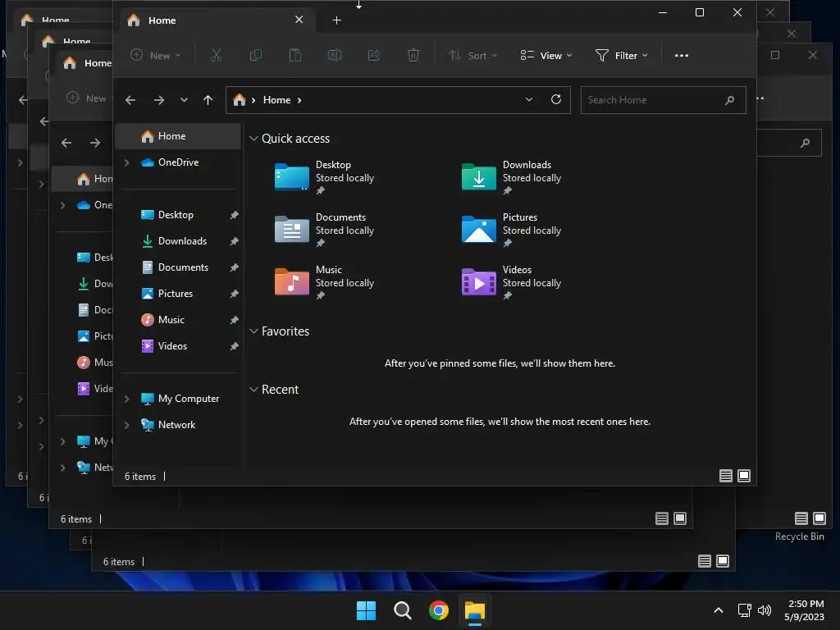The width and height of the screenshot is (840, 630).
Task: Go forward with the front window's right arrow
Action: point(158,100)
